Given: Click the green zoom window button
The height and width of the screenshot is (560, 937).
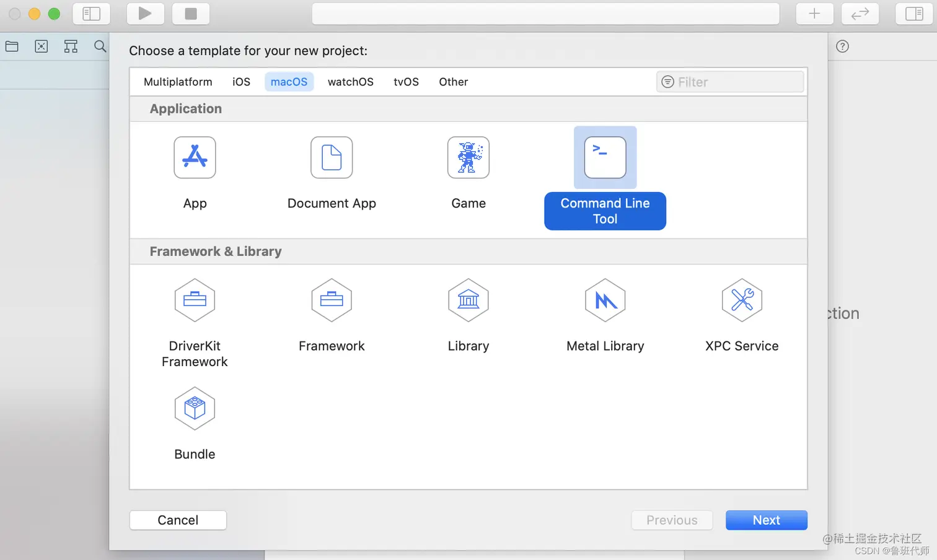Looking at the screenshot, I should pos(55,14).
